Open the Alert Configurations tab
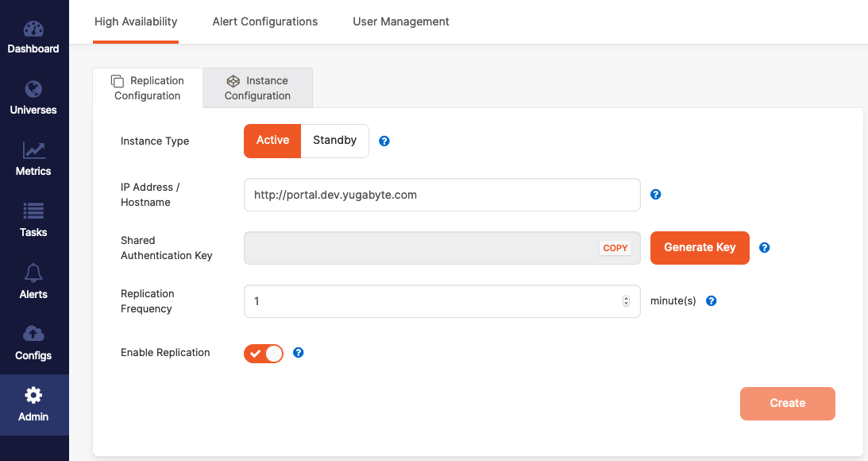The image size is (868, 461). coord(264,21)
